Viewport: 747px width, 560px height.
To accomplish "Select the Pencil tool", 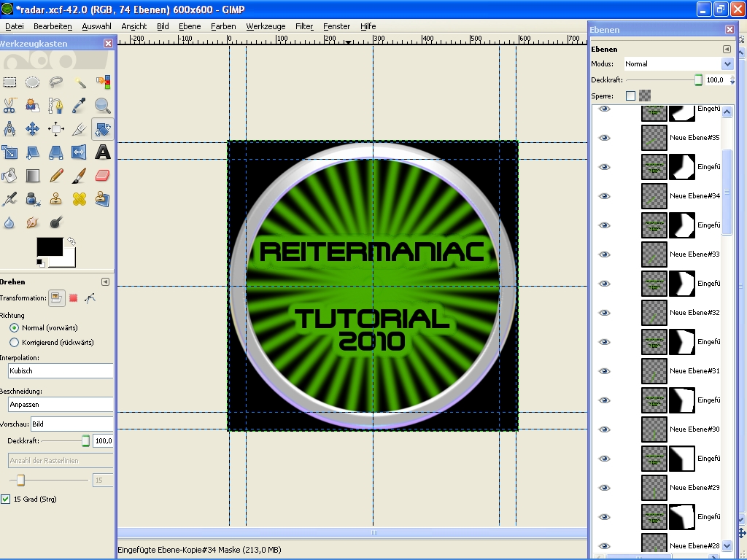I will coord(55,175).
